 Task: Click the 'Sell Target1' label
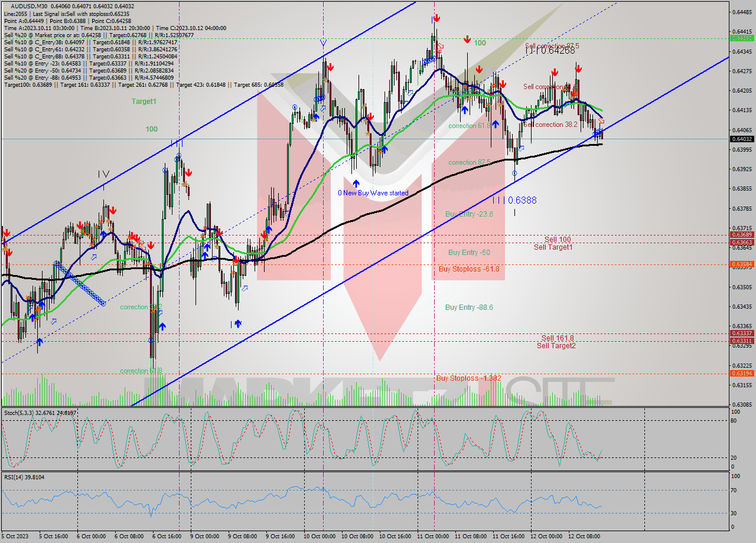click(553, 247)
